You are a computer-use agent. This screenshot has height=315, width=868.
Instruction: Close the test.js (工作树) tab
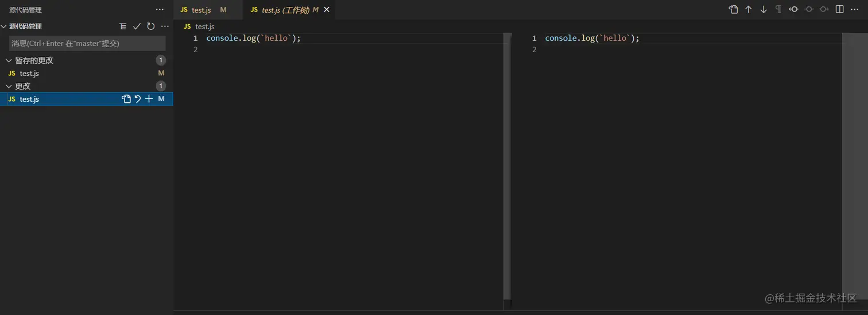pos(327,10)
